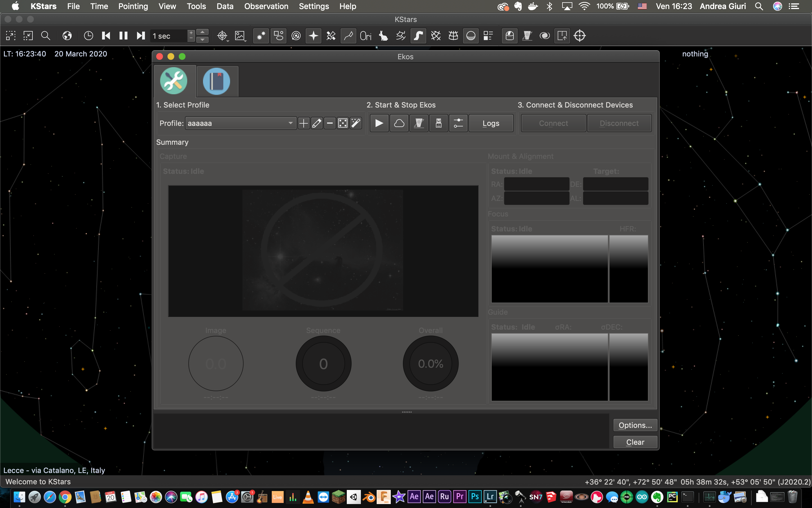Lower time step unit with down arrow
Viewport: 812px width, 508px height.
point(202,39)
